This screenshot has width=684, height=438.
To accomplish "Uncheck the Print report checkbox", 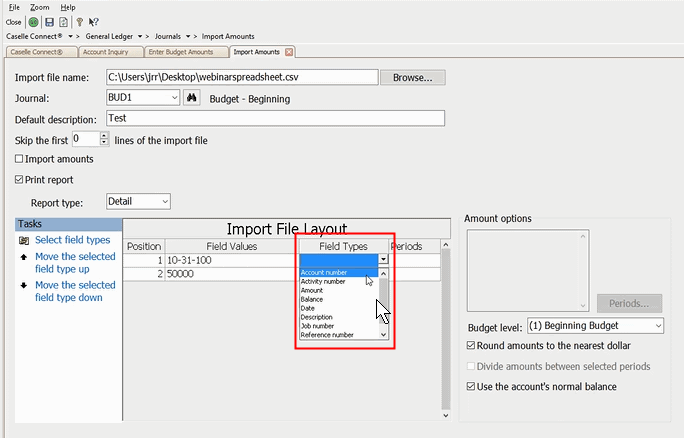I will 20,180.
